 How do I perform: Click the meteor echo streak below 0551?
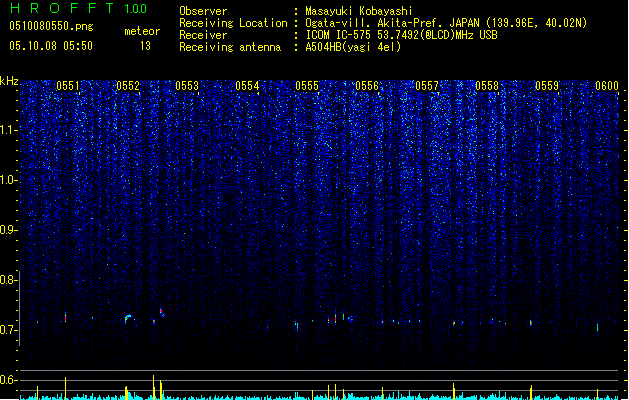click(x=65, y=317)
